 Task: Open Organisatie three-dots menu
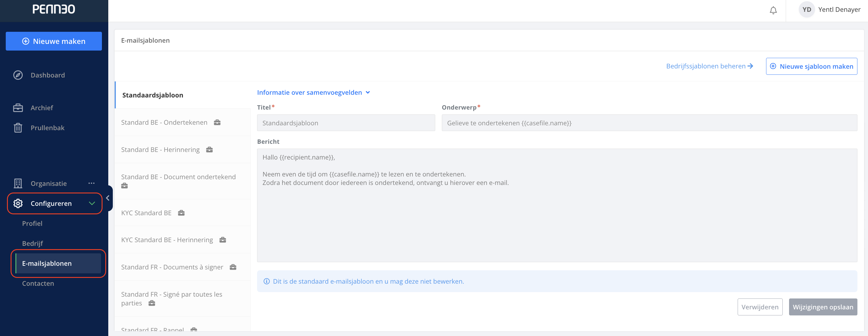pyautogui.click(x=91, y=183)
